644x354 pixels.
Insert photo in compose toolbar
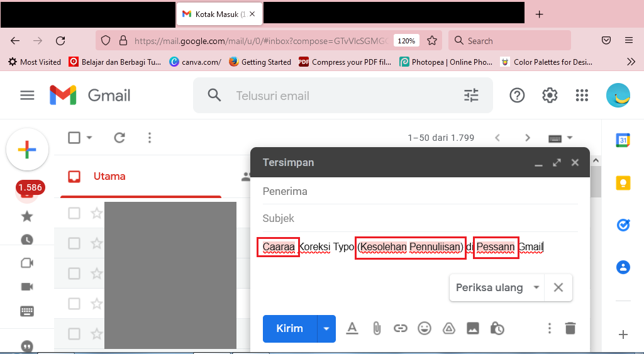click(473, 328)
